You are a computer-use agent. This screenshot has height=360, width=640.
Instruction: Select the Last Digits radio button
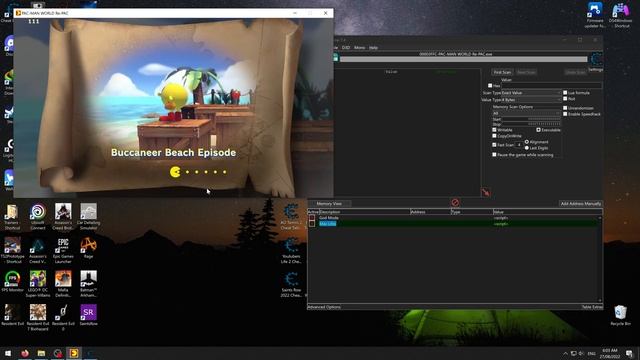[527, 148]
